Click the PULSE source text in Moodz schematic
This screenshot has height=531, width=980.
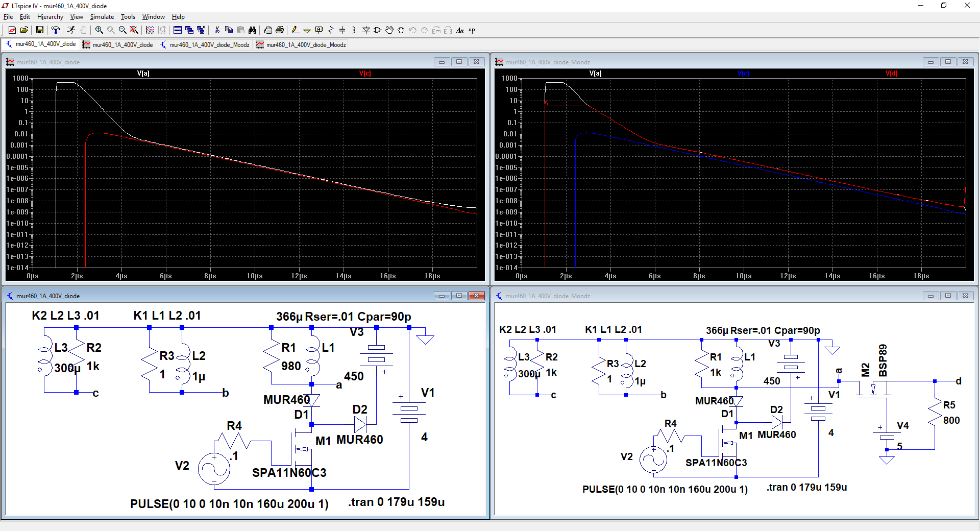coord(665,490)
